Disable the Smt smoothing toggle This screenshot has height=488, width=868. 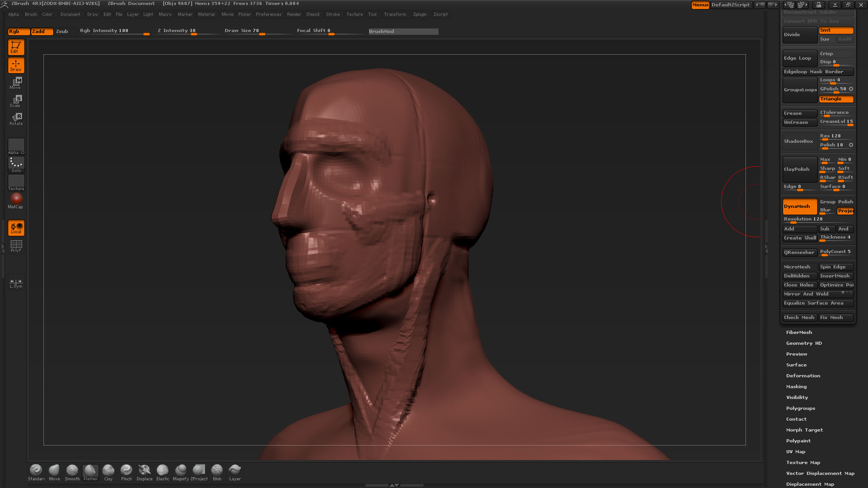(835, 30)
